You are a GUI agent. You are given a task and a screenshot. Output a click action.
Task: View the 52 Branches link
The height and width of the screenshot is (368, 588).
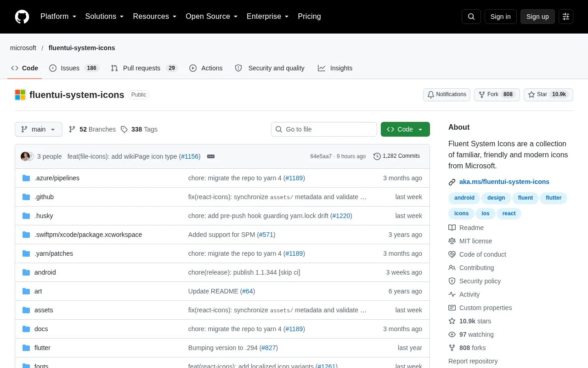tap(92, 129)
